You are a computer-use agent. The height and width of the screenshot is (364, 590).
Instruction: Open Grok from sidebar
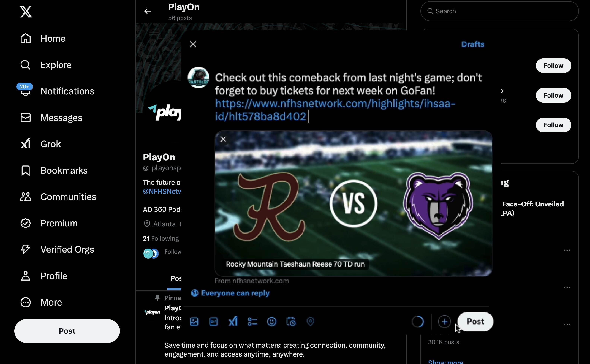click(40, 144)
